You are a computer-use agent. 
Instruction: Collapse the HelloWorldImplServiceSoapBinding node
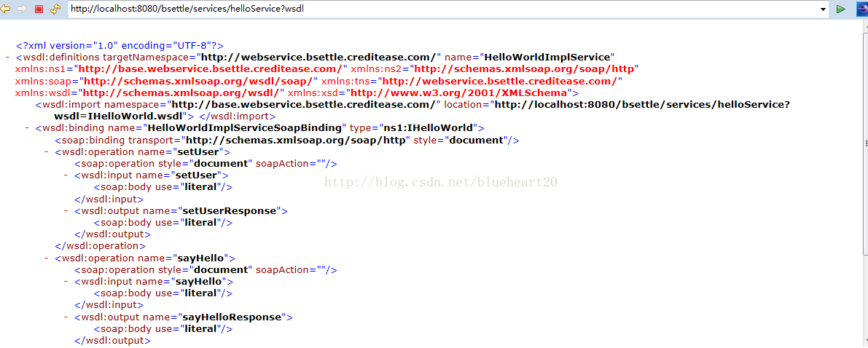point(27,128)
